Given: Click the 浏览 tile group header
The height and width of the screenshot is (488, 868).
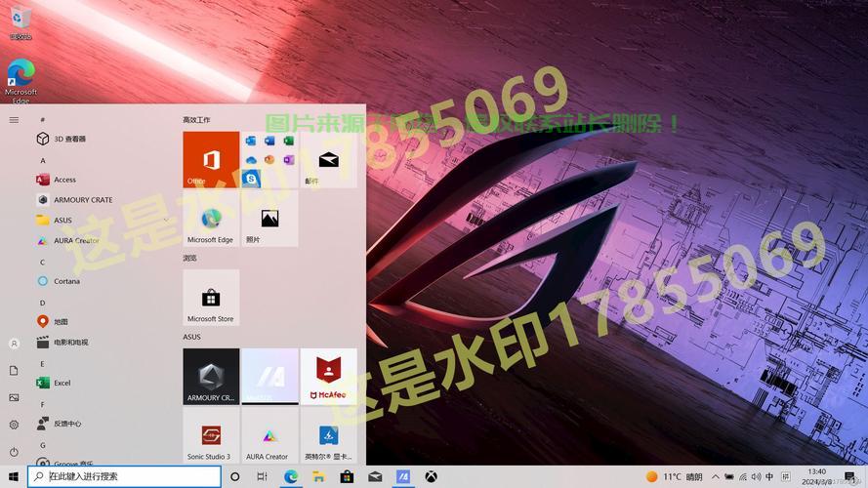Looking at the screenshot, I should (189, 259).
